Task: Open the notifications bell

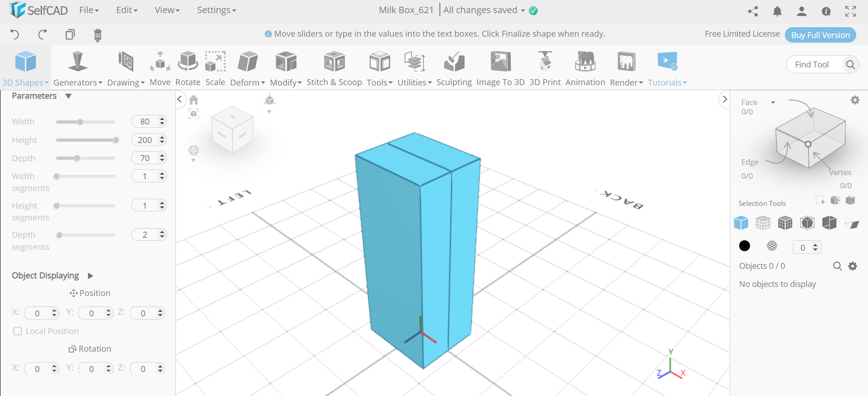Action: pyautogui.click(x=777, y=11)
